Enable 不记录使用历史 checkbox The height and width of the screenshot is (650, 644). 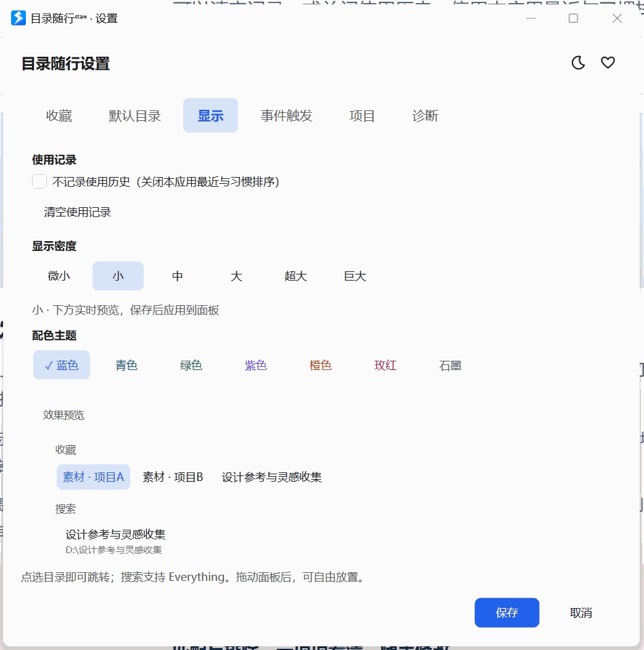[x=39, y=181]
